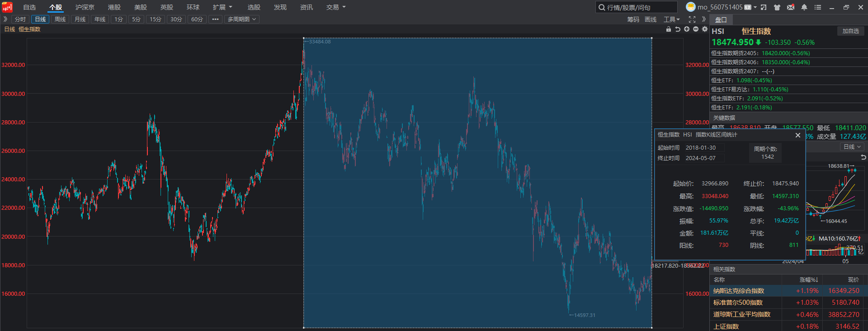Close the K线区间统计 dialog
The image size is (868, 331).
(798, 135)
